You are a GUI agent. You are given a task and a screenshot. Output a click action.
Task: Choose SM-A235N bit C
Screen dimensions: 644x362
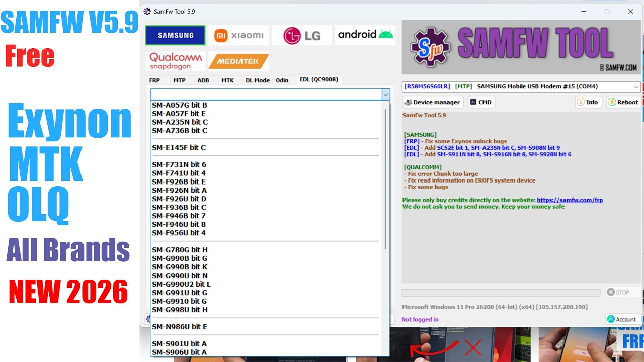pos(180,122)
